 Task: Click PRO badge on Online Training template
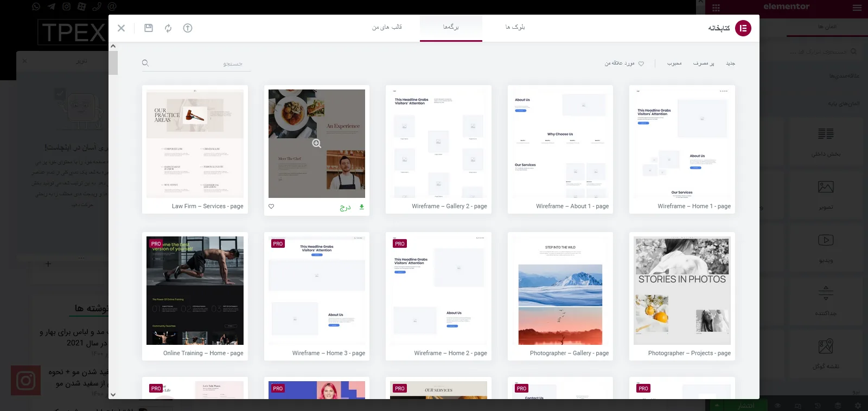pos(156,244)
